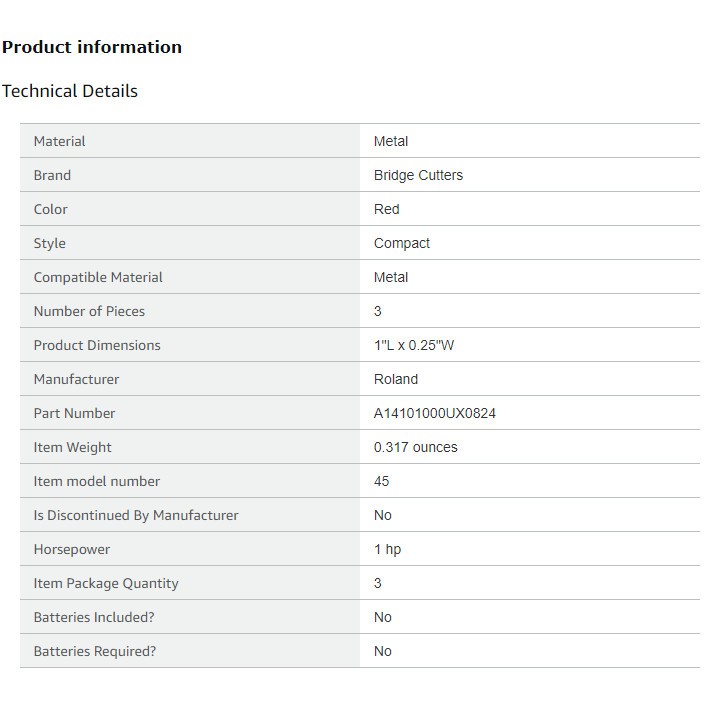Click the Product information heading
Screen dimensions: 706x706
[92, 47]
